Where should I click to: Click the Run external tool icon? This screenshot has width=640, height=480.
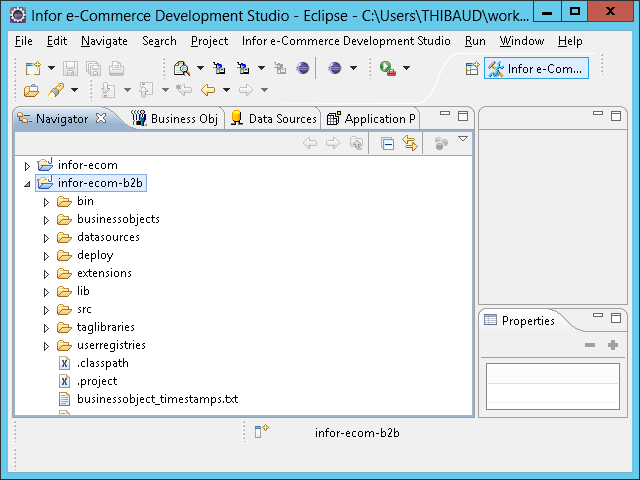(x=386, y=68)
